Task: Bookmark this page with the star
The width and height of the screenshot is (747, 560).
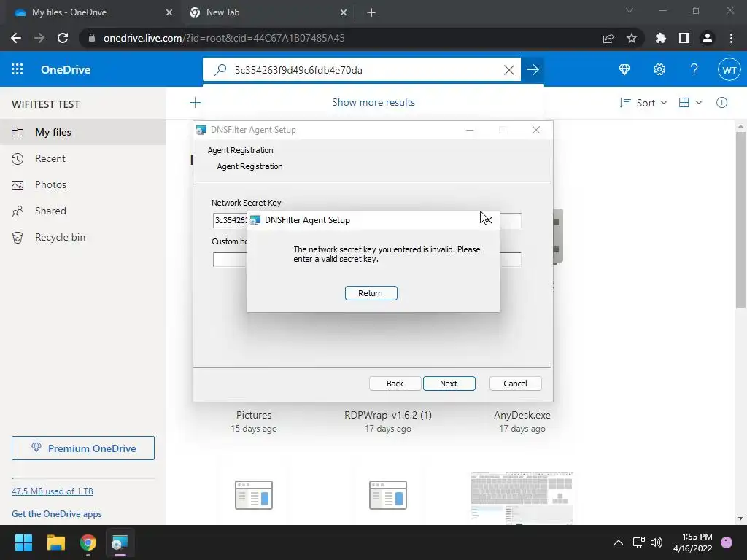Action: (x=631, y=38)
